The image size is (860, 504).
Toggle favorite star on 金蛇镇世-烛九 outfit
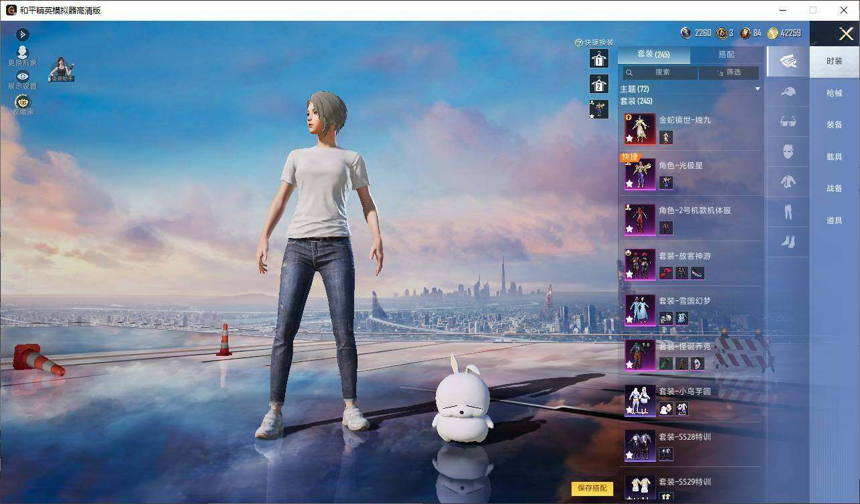(x=629, y=139)
